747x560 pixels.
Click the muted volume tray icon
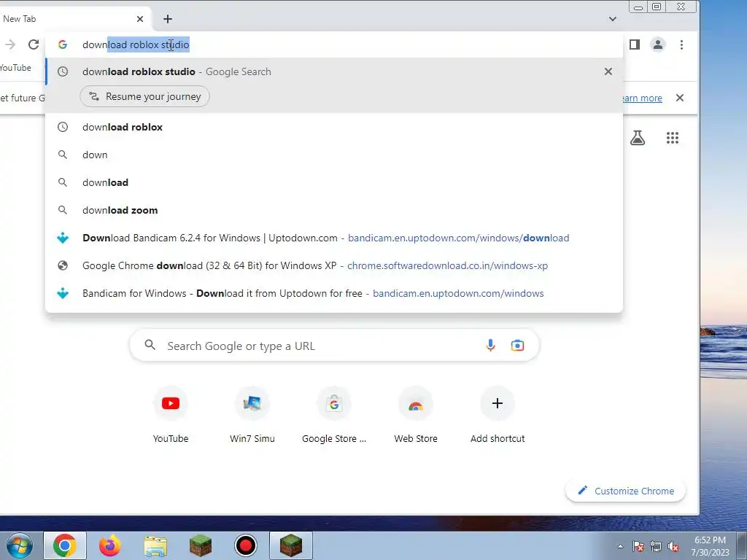673,546
